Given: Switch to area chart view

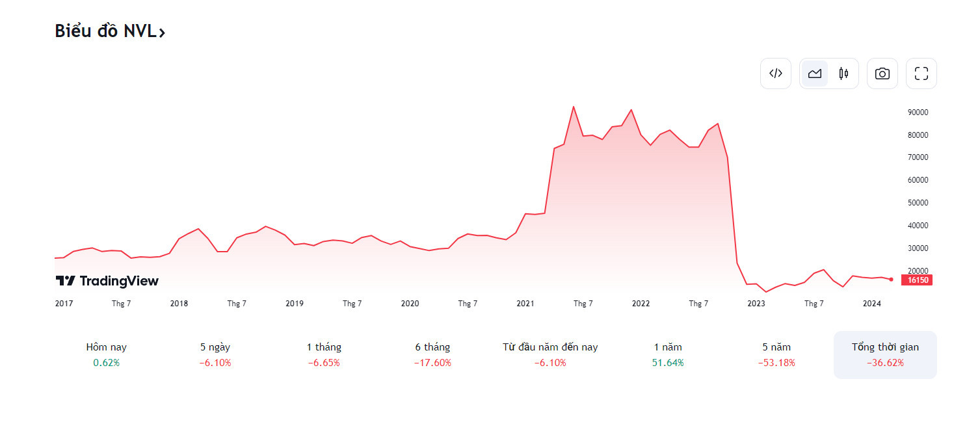Looking at the screenshot, I should click(815, 73).
